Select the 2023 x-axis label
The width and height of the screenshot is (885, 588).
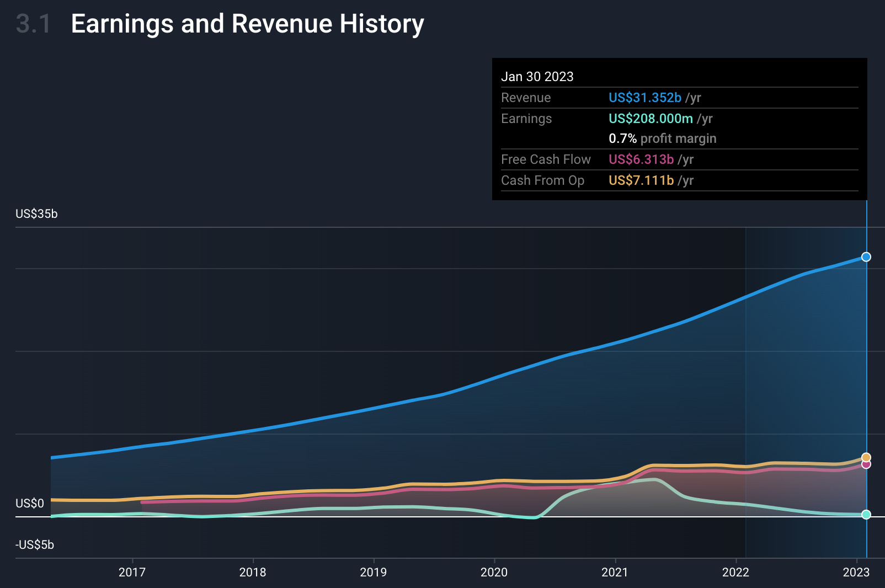click(856, 572)
